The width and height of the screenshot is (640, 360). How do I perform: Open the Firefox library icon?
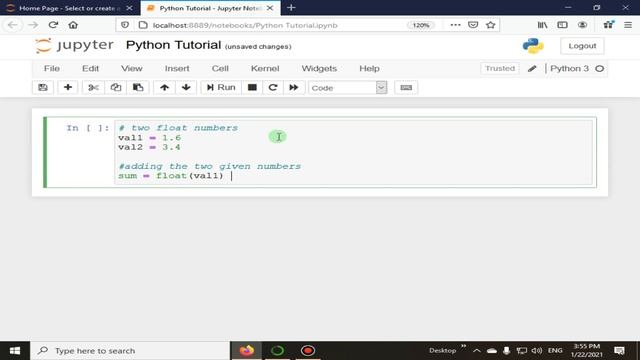click(x=542, y=25)
